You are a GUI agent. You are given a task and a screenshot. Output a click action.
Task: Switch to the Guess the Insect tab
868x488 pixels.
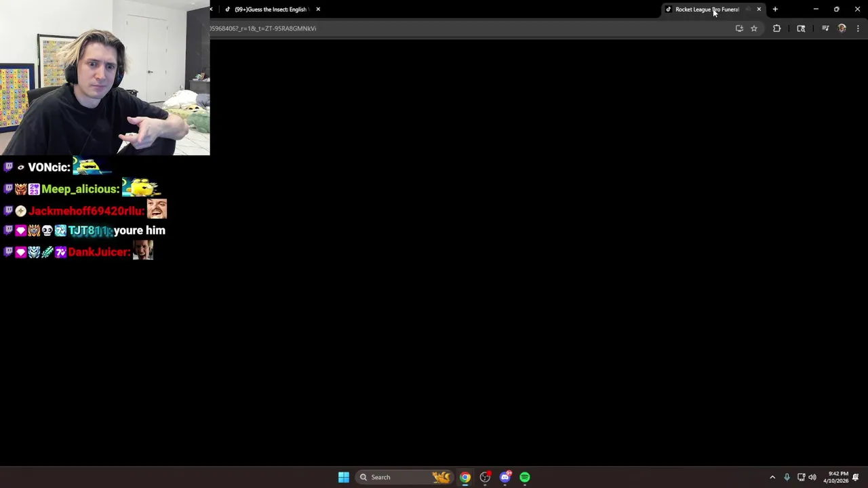[271, 9]
